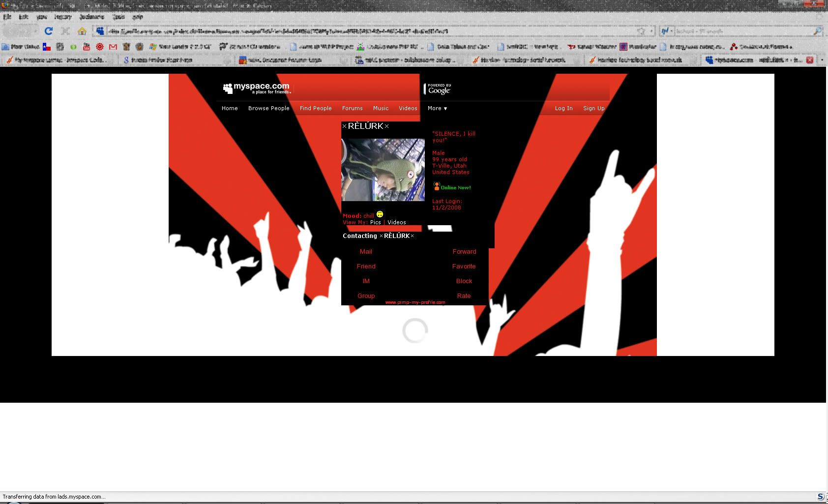828x504 pixels.
Task: Reload the page with the blue refresh icon
Action: (x=48, y=31)
